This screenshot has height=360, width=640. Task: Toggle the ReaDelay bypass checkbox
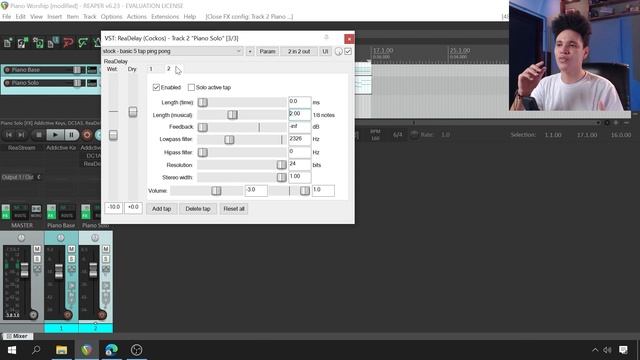(x=348, y=51)
